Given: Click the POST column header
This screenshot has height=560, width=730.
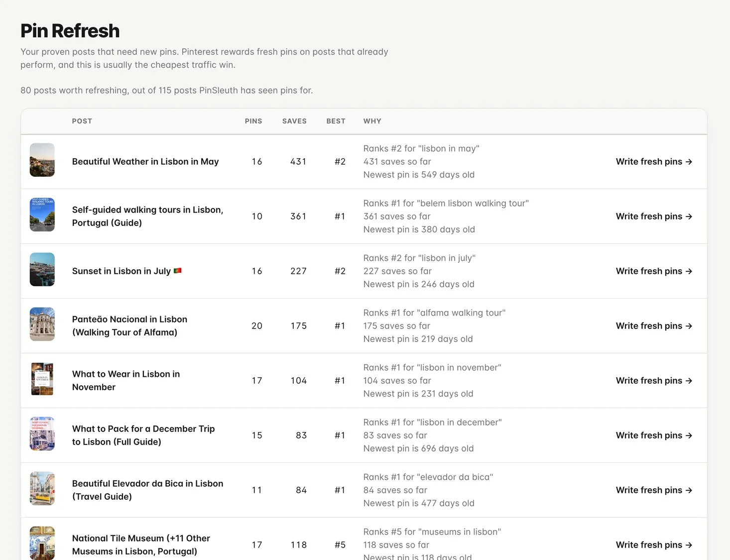Looking at the screenshot, I should (82, 121).
